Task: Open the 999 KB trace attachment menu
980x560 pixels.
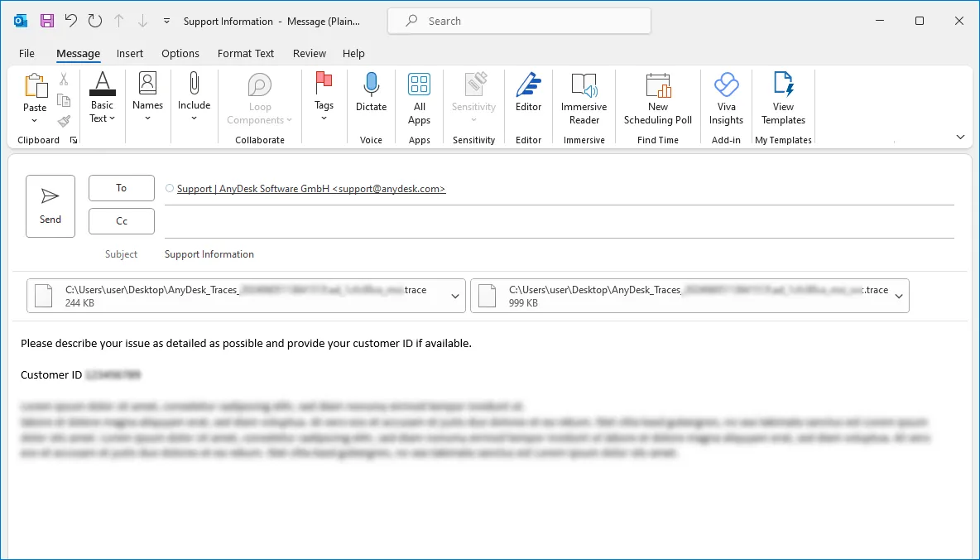Action: [x=898, y=296]
